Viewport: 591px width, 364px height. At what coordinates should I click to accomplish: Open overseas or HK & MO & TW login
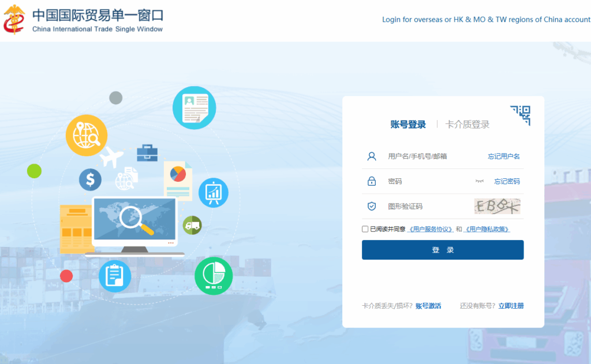(487, 19)
